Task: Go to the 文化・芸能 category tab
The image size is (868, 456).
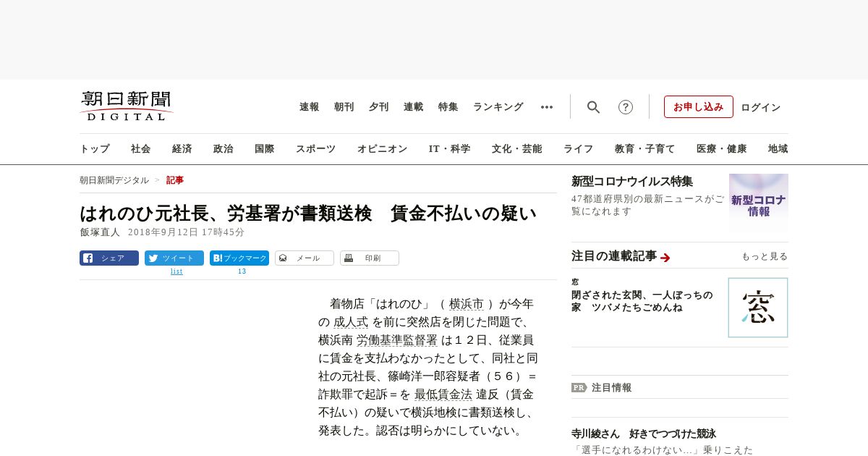Action: [x=517, y=149]
